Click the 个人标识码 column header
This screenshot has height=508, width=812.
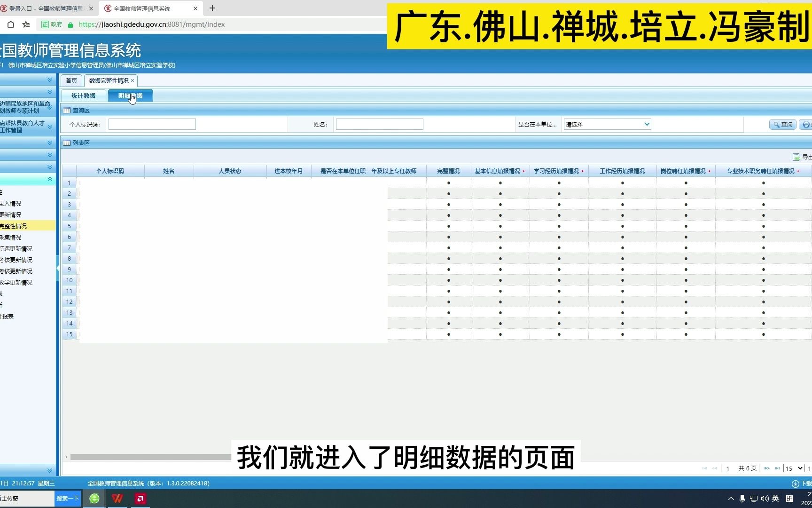pyautogui.click(x=110, y=171)
